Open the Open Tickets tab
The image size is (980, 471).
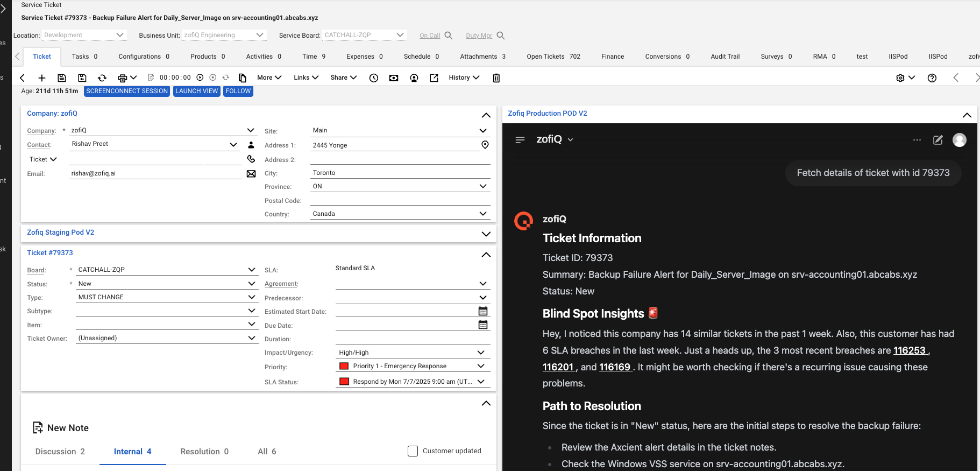[553, 57]
